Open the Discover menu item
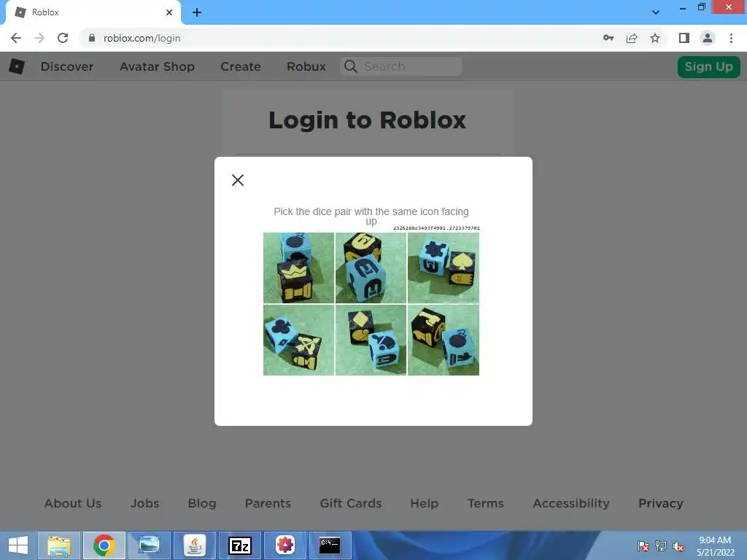 click(x=67, y=66)
